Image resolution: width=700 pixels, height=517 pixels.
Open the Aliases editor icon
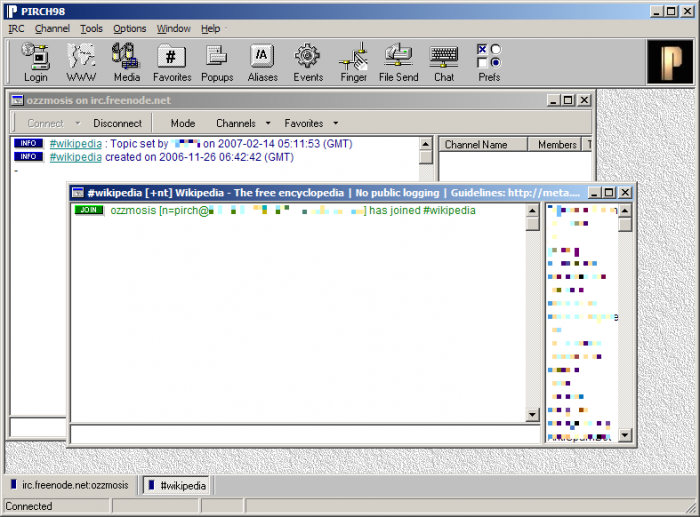(262, 56)
